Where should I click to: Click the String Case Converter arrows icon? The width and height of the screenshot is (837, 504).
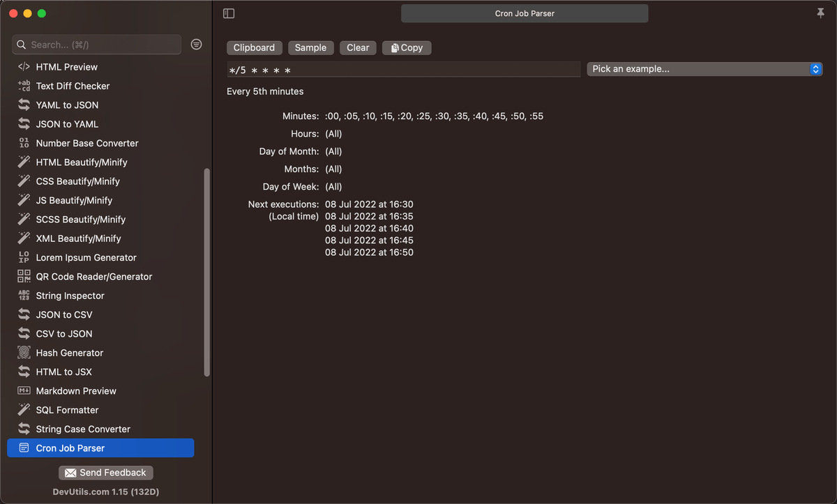24,429
